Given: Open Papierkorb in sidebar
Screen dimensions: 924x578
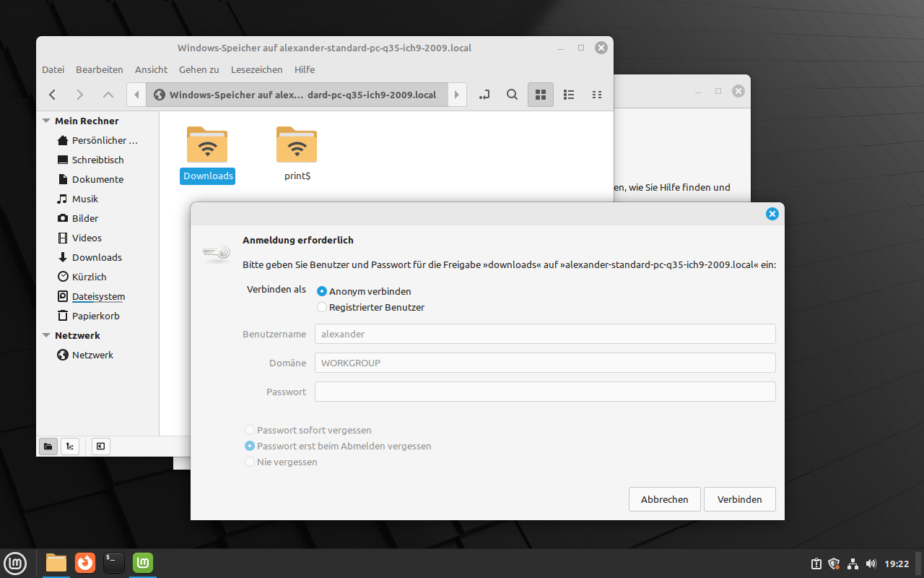Looking at the screenshot, I should [x=97, y=316].
